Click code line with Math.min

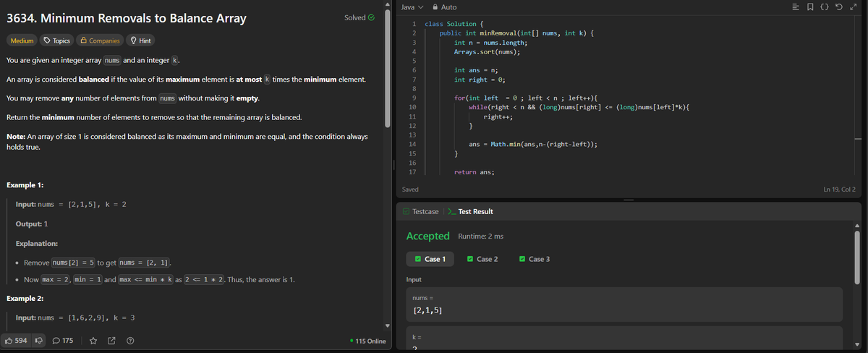coord(532,145)
